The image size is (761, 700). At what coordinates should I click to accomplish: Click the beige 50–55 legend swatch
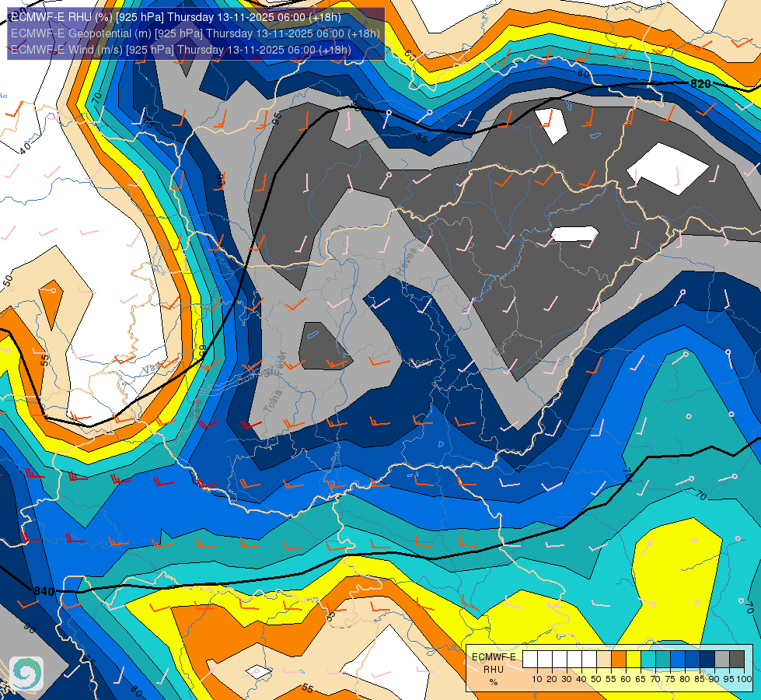[x=604, y=660]
